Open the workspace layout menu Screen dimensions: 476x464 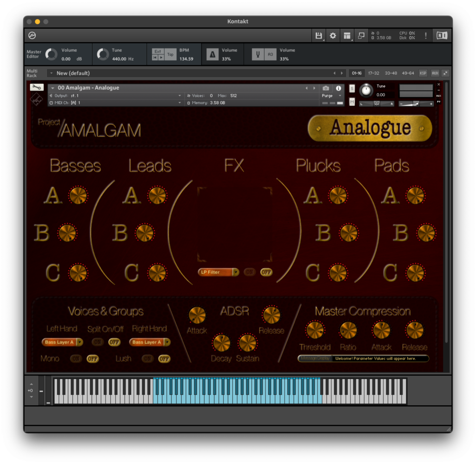pos(347,35)
